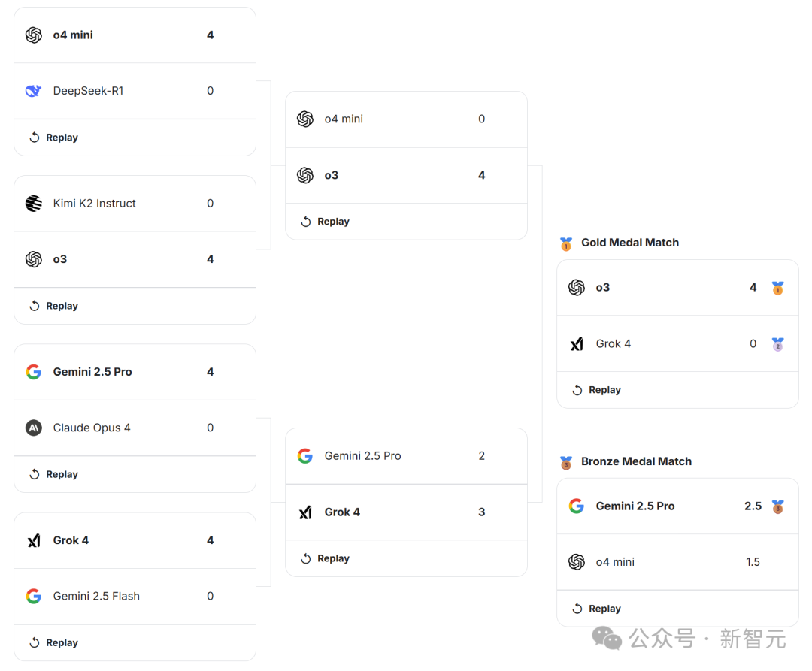Click the DeepSeek whale logo
The image size is (812, 671).
[34, 91]
